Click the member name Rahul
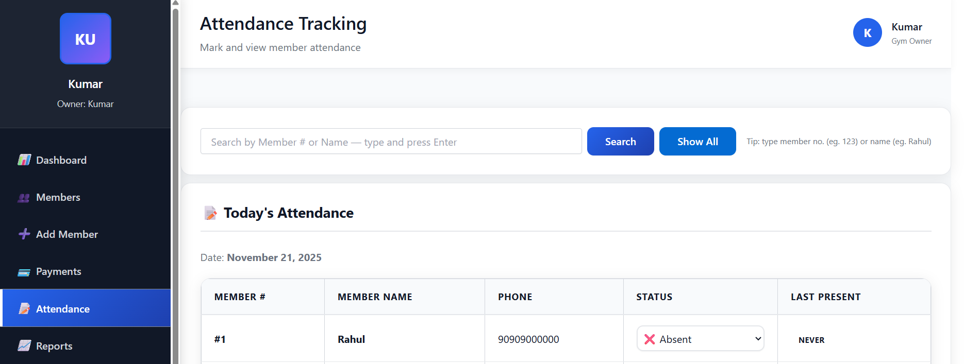The height and width of the screenshot is (364, 980). [351, 339]
